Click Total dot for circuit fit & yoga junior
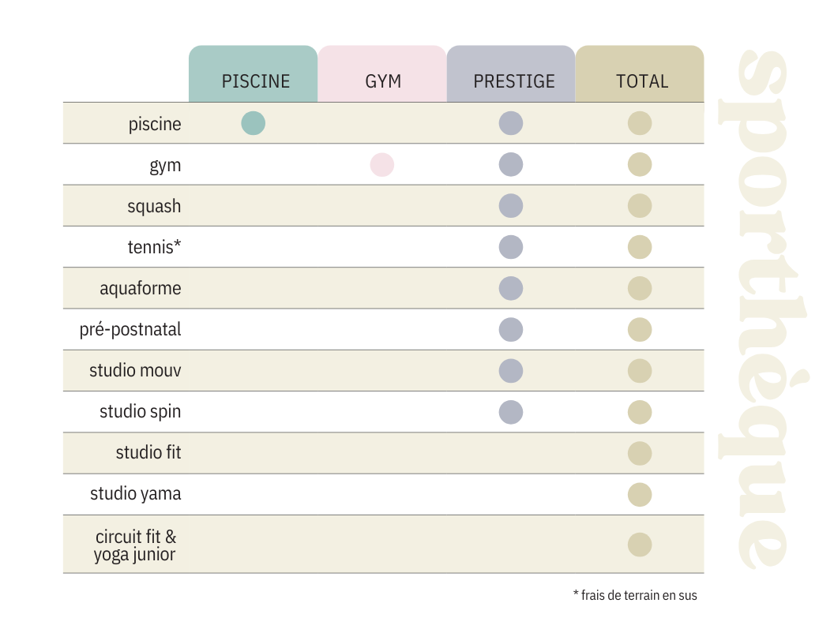834x644 pixels. (x=640, y=545)
